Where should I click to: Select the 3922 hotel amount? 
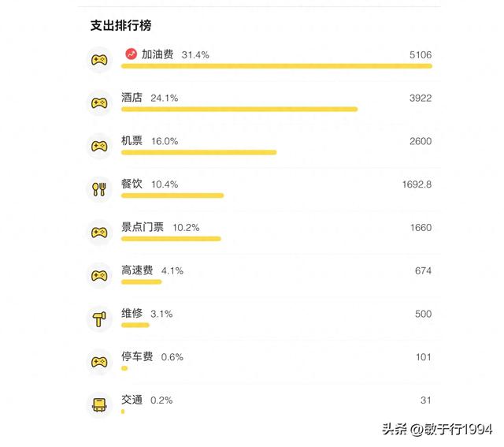click(420, 98)
